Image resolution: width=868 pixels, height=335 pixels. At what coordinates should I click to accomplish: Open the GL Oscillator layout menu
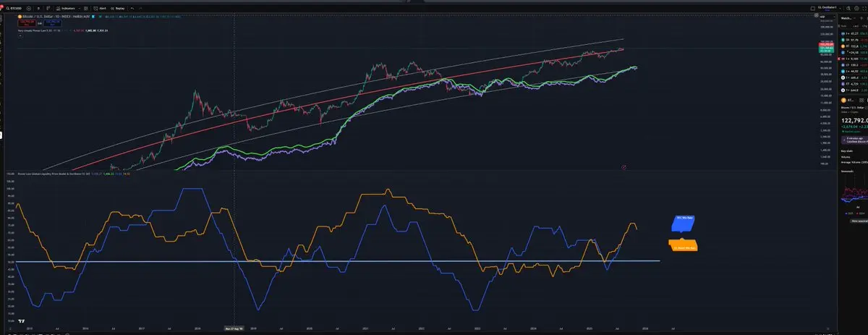point(827,8)
